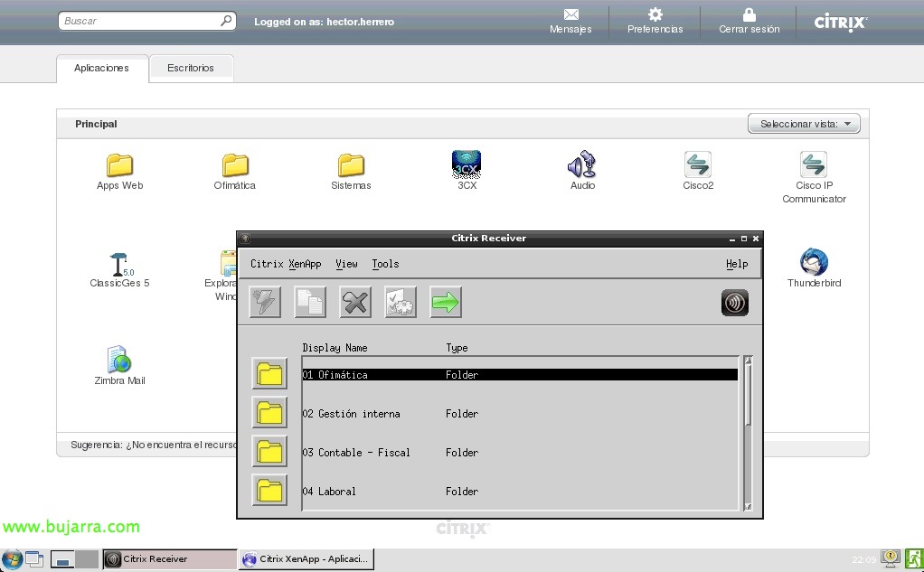The width and height of the screenshot is (924, 572).
Task: Switch to the Escritorios tab
Action: (x=191, y=69)
